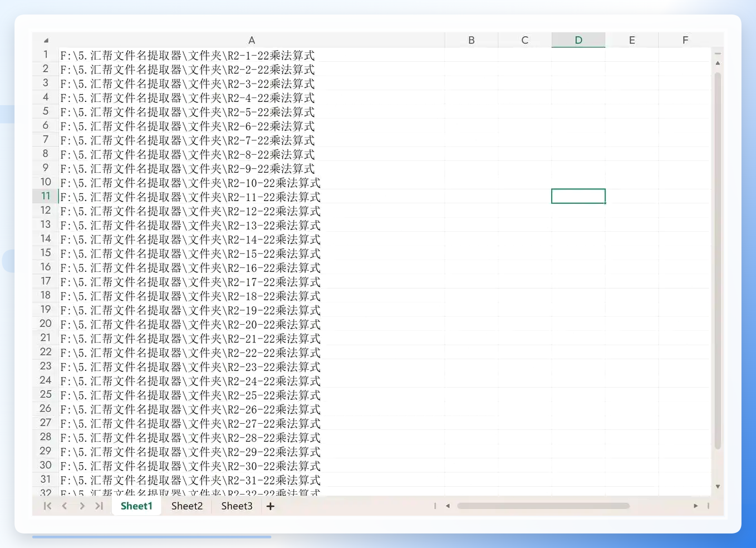756x548 pixels.
Task: Select cell with R2-18-22乘法算式
Action: 252,296
